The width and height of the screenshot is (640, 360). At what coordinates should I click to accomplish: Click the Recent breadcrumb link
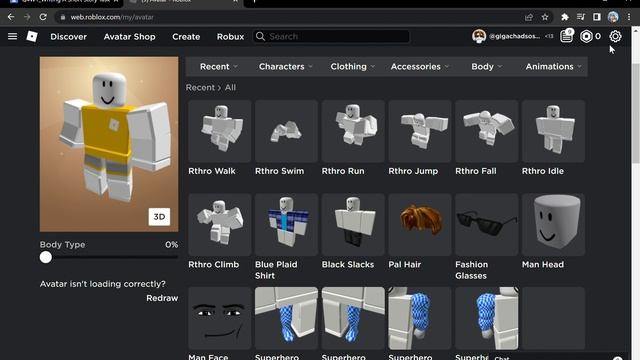pyautogui.click(x=200, y=87)
